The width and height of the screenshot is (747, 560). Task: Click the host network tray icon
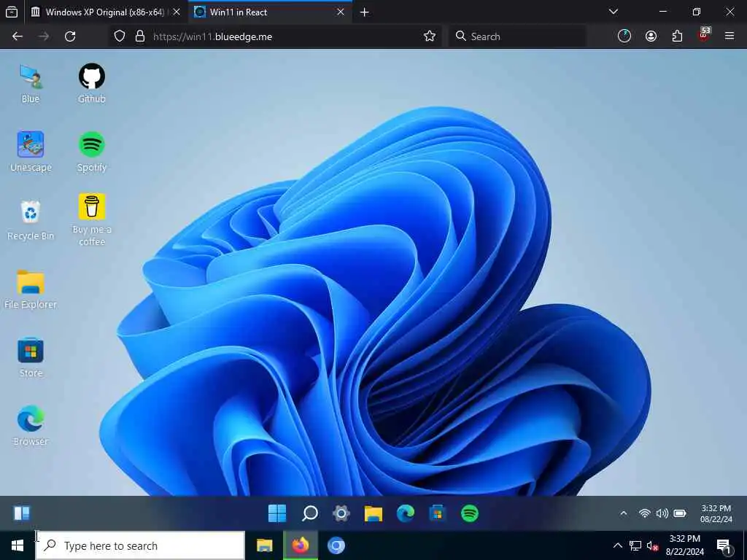635,545
